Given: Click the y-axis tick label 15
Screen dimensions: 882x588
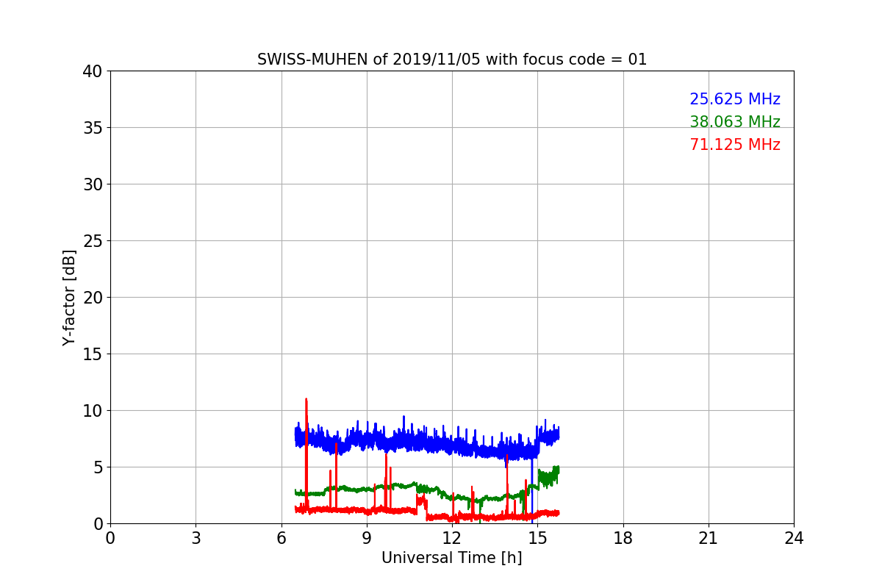Looking at the screenshot, I should 93,354.
